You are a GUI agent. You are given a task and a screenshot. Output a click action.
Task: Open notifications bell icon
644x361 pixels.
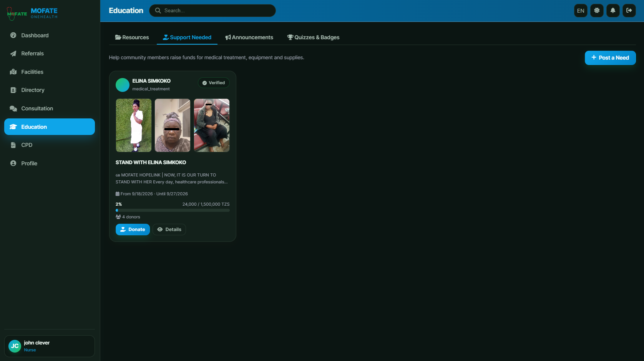[x=613, y=10]
